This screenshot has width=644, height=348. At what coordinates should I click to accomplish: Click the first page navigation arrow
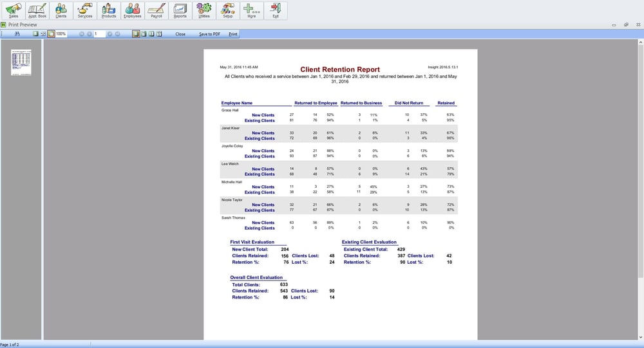[x=82, y=34]
